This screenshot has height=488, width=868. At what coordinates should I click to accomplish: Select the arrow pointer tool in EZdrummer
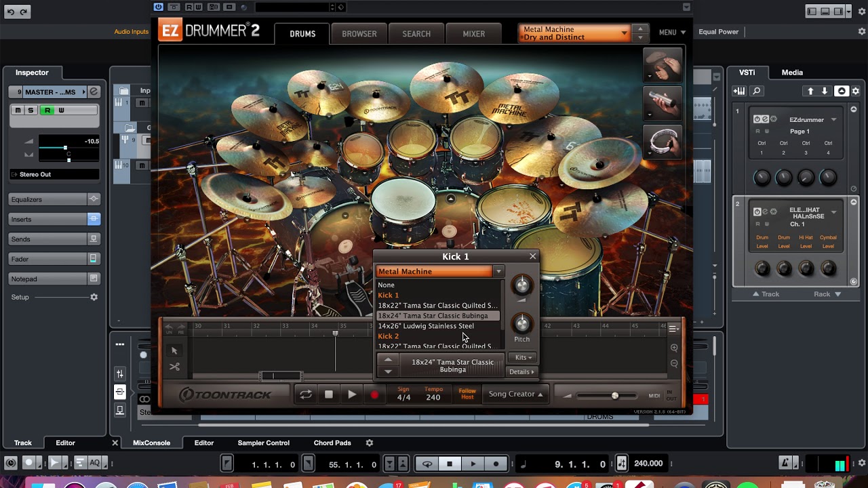coord(174,350)
